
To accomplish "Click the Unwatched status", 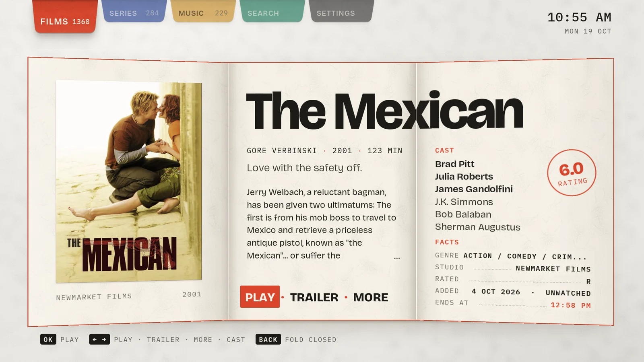I will (568, 293).
